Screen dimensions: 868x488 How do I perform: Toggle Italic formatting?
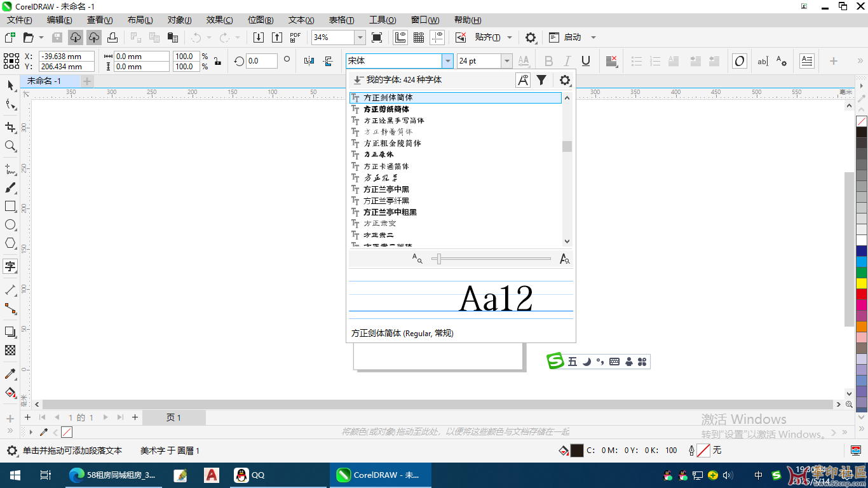[567, 61]
